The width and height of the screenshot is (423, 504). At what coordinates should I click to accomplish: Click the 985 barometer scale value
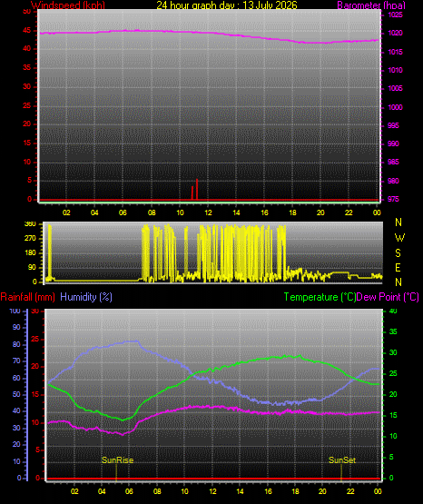click(393, 162)
